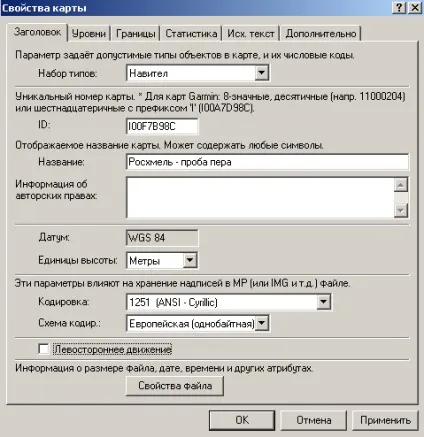Switch to the Статистика tab
This screenshot has width=424, height=437.
[x=191, y=33]
